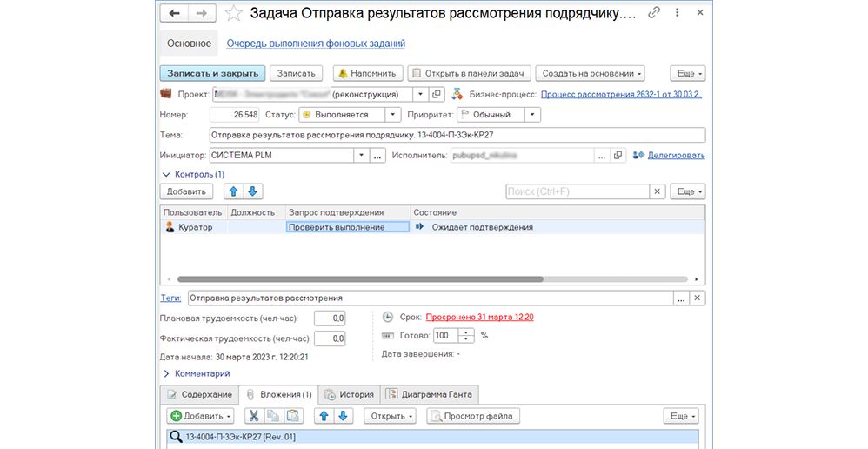Open Очередь выполнения фоновых заданий
Viewport: 868px width, 449px height.
click(x=316, y=44)
